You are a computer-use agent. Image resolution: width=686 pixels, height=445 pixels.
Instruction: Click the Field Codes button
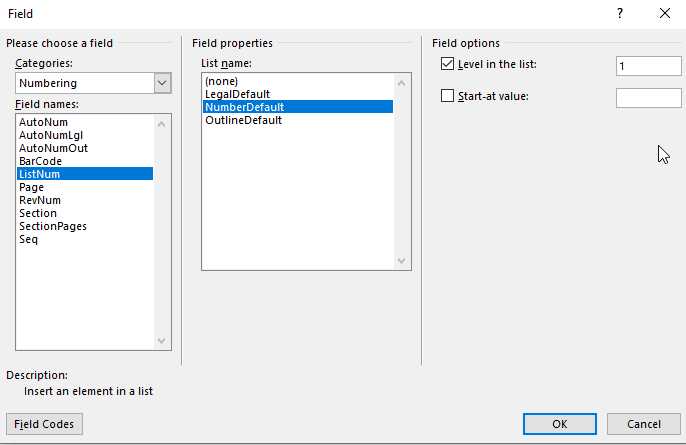click(x=44, y=424)
